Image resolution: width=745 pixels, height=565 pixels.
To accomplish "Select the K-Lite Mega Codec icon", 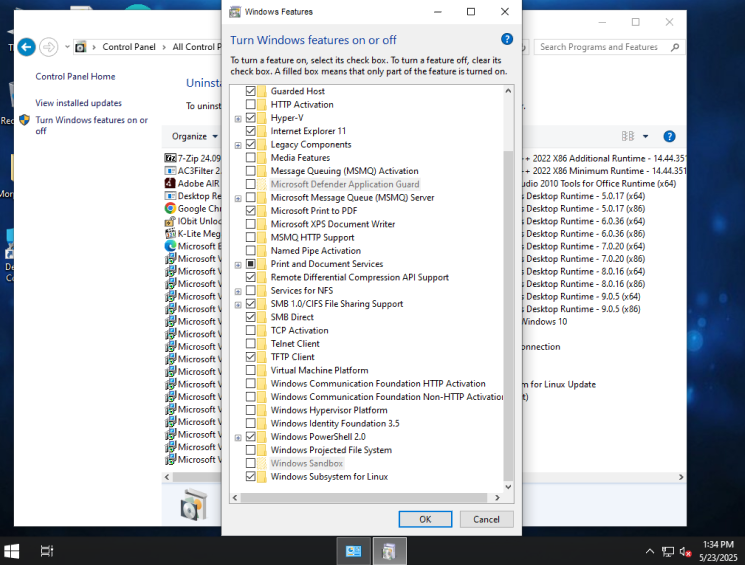I will 170,233.
